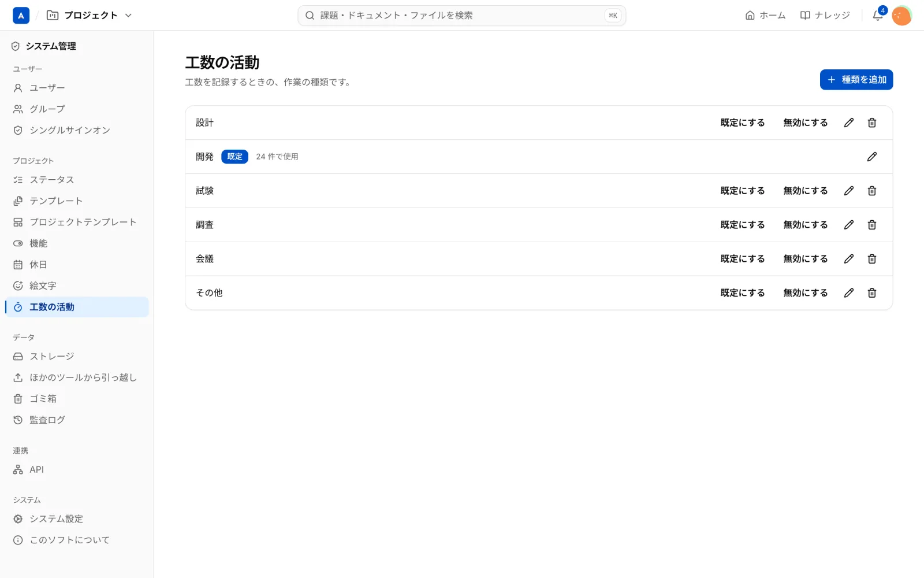
Task: Open ナレッジ in the top bar
Action: tap(825, 16)
